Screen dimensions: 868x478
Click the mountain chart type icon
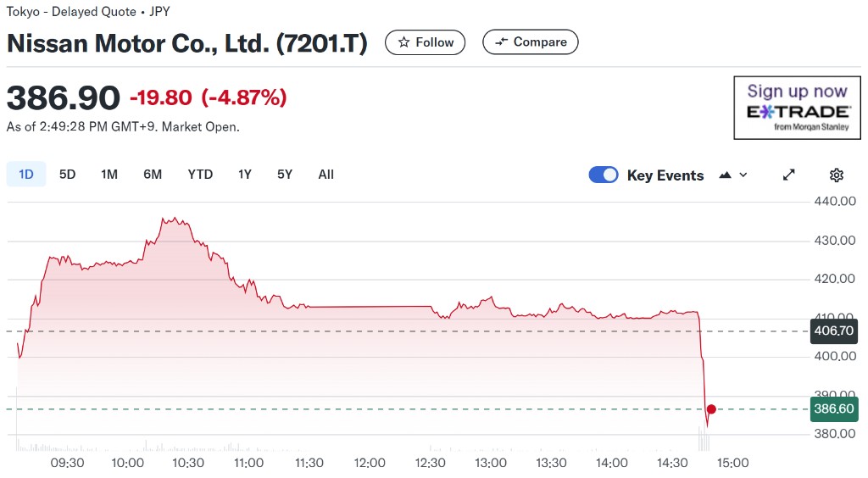point(726,175)
